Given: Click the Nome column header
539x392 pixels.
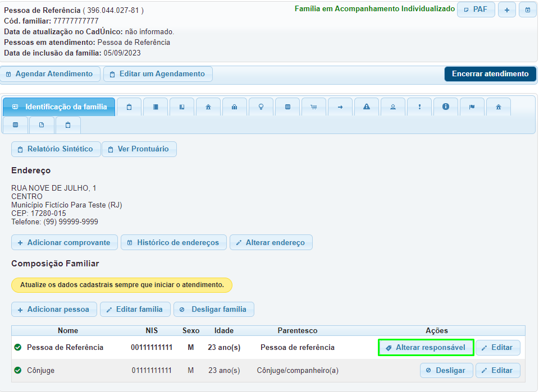Looking at the screenshot, I should coord(68,330).
